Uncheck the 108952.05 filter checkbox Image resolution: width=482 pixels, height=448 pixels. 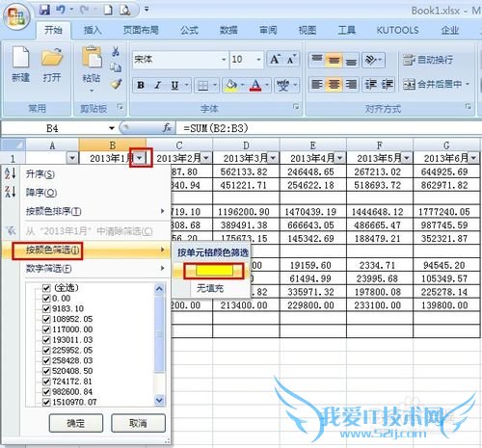46,319
